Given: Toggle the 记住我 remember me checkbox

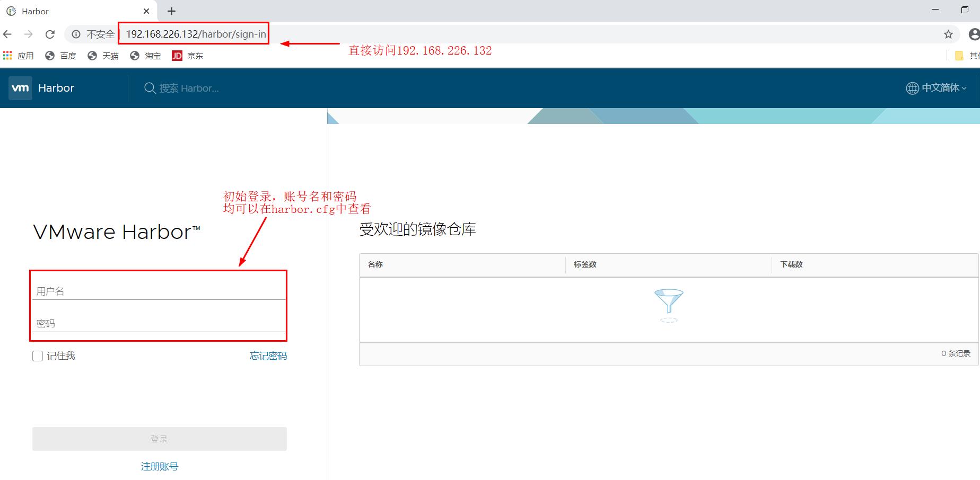Looking at the screenshot, I should [x=38, y=356].
